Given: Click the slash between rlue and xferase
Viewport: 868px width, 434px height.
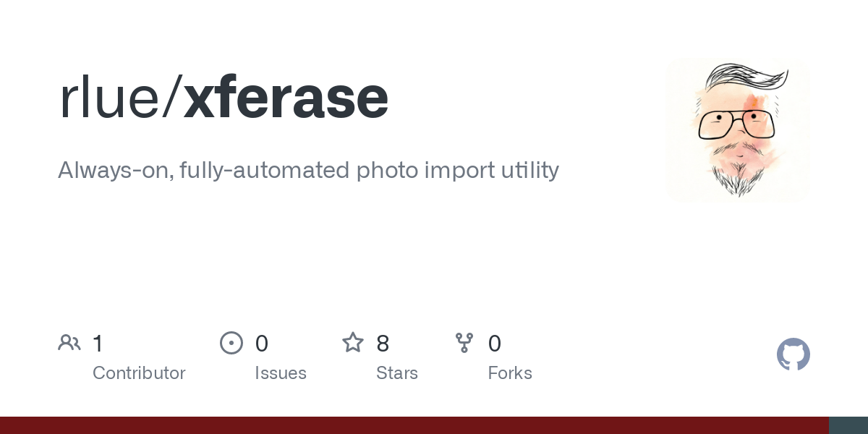Looking at the screenshot, I should (x=172, y=98).
